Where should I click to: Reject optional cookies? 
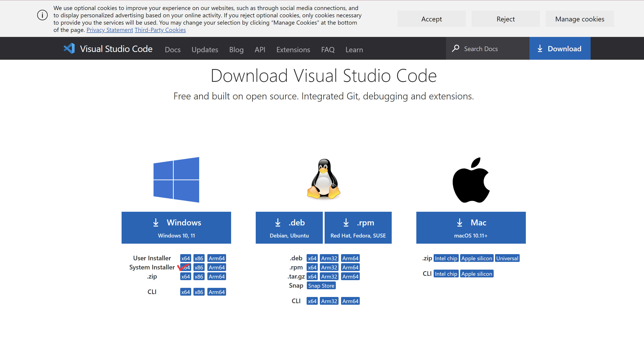coord(505,19)
